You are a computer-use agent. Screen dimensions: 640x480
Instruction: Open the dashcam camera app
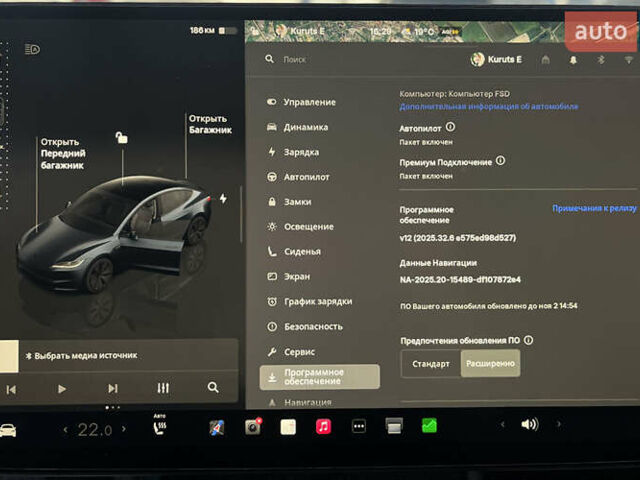pos(253,427)
